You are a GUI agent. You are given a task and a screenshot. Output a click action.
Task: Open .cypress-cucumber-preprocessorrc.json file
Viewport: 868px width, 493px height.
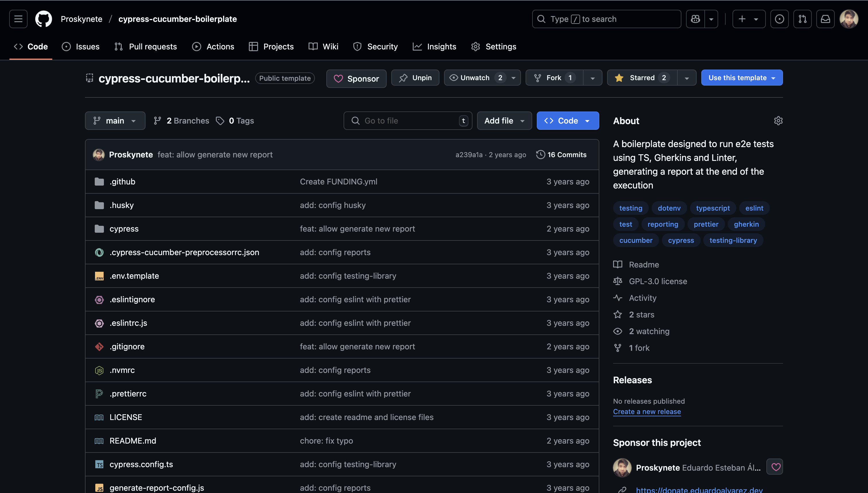click(x=184, y=252)
